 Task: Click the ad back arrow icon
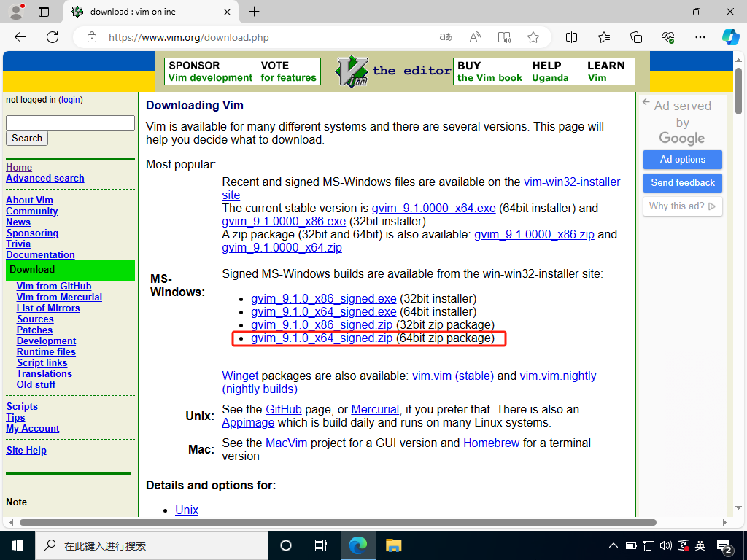(x=646, y=102)
